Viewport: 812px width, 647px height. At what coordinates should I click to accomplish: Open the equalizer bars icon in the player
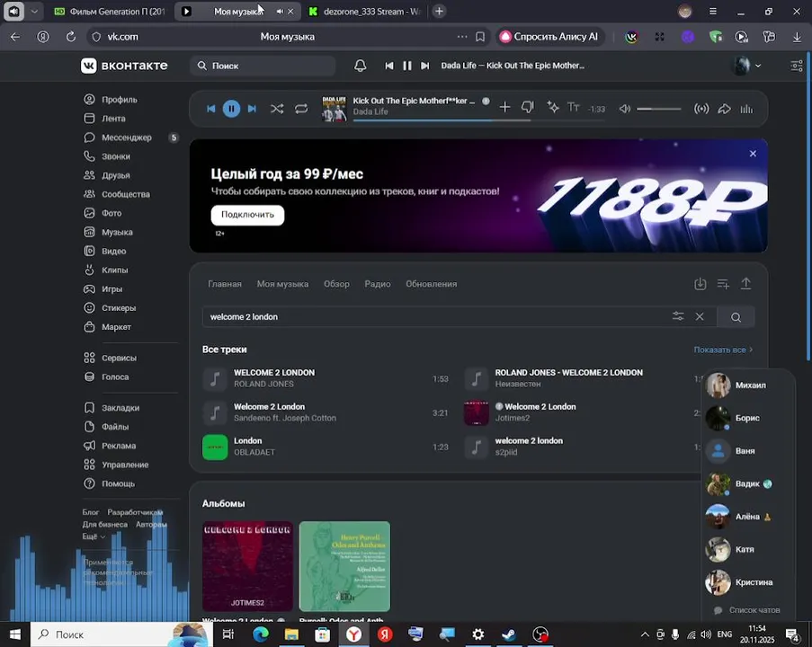(x=746, y=109)
